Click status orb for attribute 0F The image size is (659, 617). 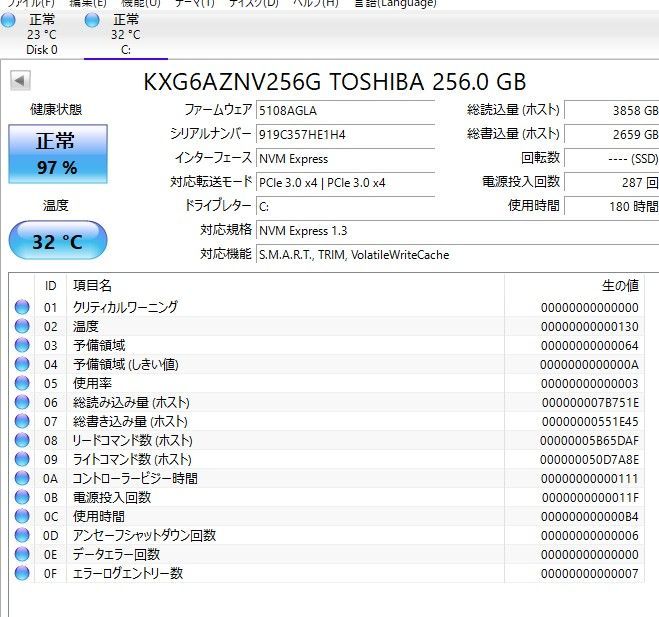(x=22, y=573)
